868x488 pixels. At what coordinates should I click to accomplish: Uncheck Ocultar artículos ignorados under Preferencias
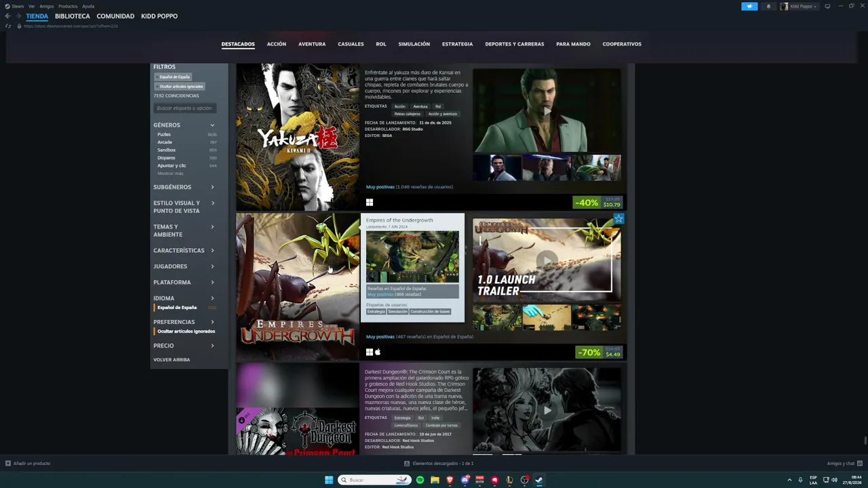coord(185,331)
